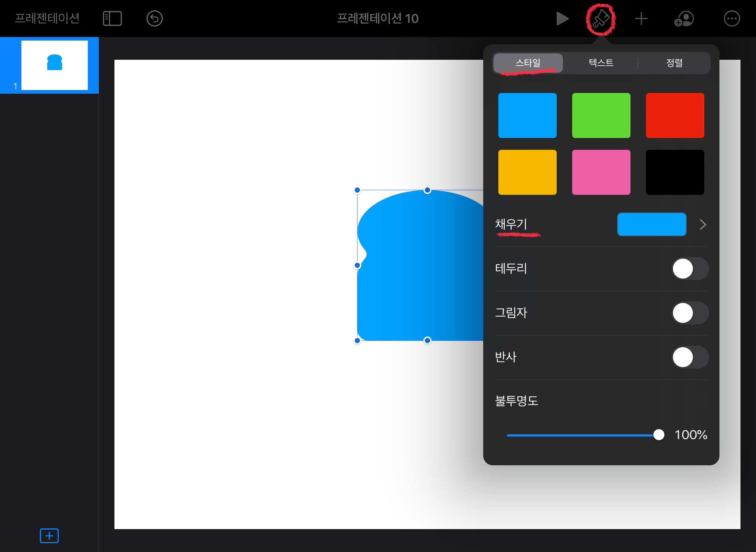The width and height of the screenshot is (756, 552).
Task: Switch to the 텍스트 tab
Action: pyautogui.click(x=601, y=63)
